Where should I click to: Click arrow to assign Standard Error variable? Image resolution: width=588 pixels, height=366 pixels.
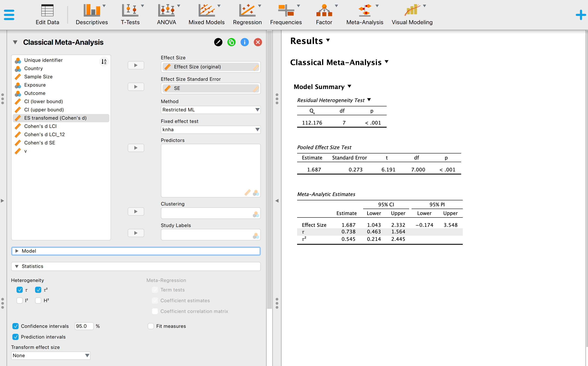136,87
